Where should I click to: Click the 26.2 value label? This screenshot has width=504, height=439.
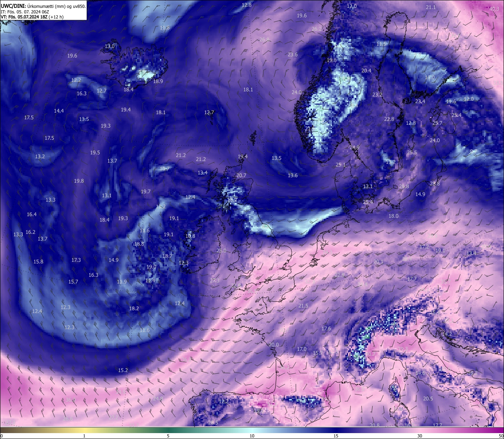coord(317,29)
